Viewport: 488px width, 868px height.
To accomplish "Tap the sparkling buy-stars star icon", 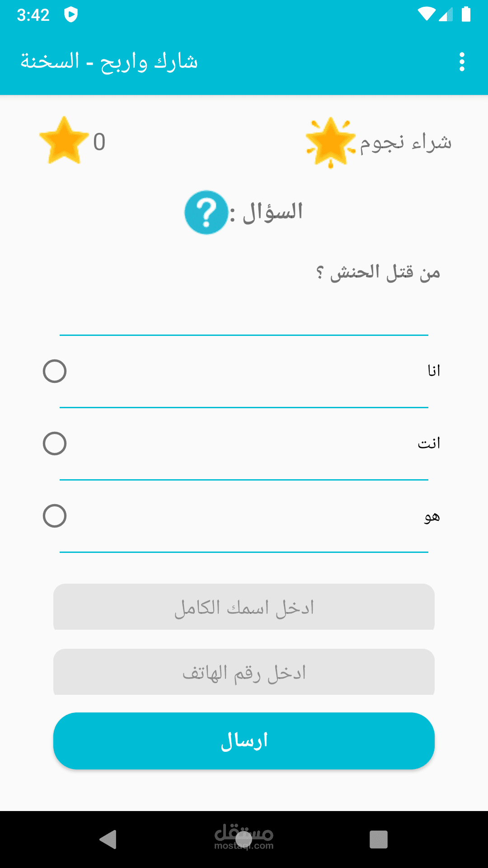I will pos(330,142).
